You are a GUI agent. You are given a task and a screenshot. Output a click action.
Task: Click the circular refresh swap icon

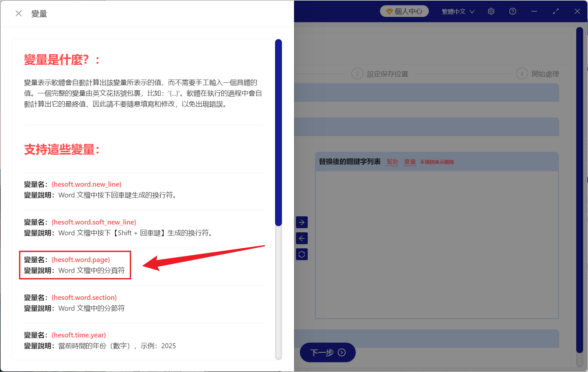[x=302, y=254]
